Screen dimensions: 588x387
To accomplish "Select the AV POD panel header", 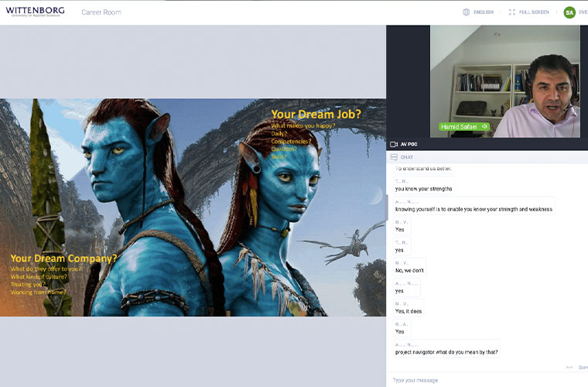I will point(487,145).
